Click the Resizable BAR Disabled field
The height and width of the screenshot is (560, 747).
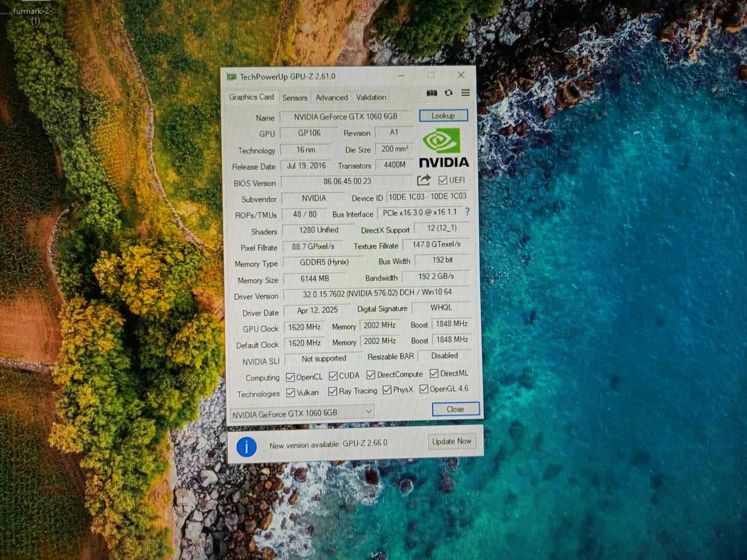444,356
